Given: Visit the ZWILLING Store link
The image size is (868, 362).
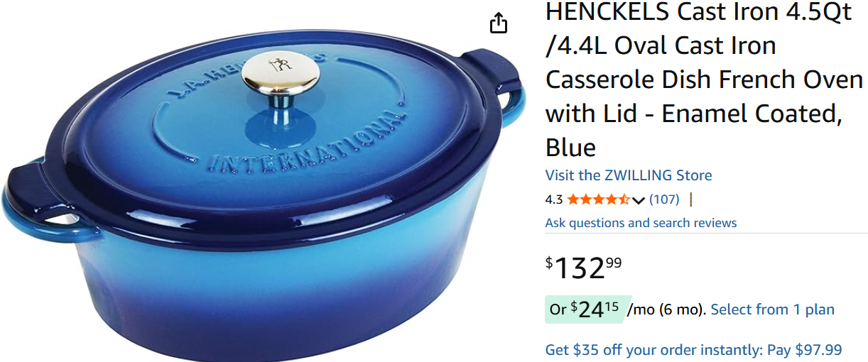Looking at the screenshot, I should tap(629, 175).
